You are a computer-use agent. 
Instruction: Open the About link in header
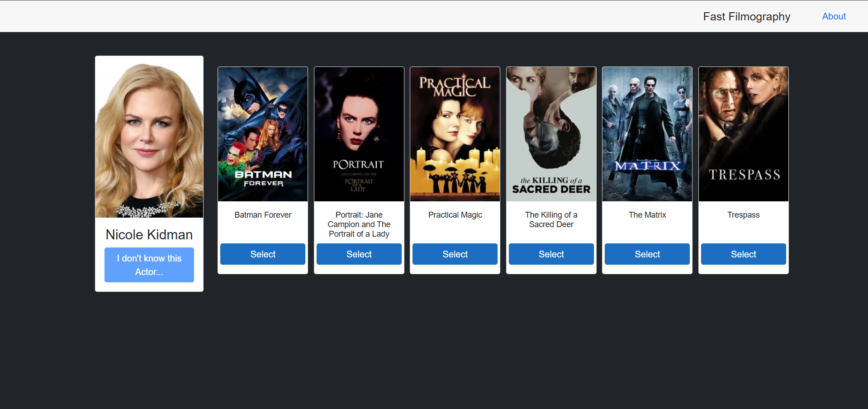coord(834,16)
